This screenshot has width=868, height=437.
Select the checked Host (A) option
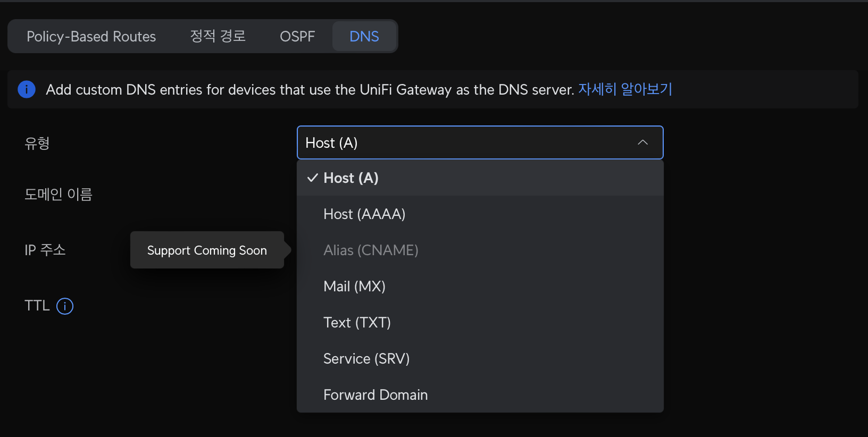click(351, 178)
